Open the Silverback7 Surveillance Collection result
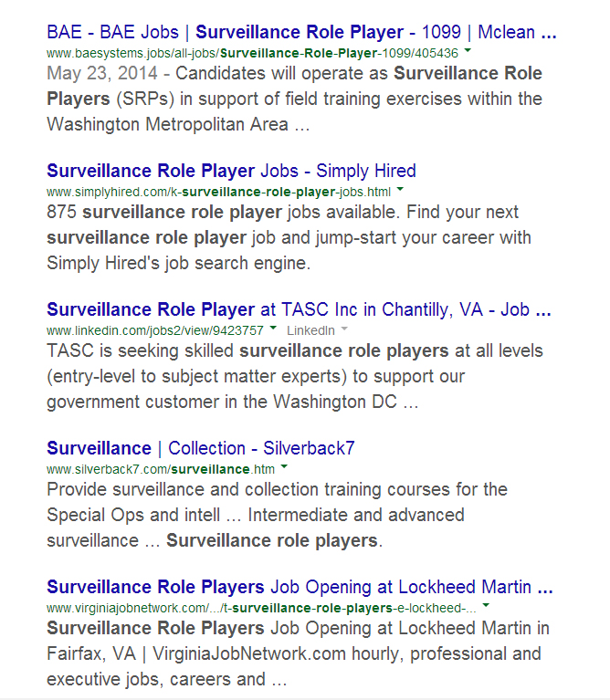 pyautogui.click(x=200, y=448)
